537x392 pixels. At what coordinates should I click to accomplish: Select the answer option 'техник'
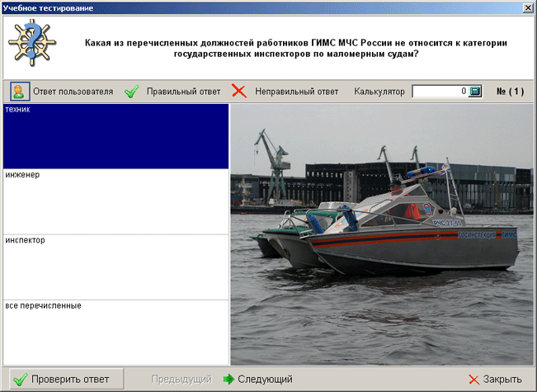[x=115, y=137]
